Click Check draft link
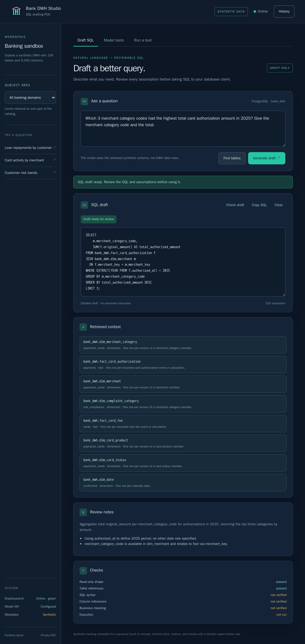 [x=235, y=205]
